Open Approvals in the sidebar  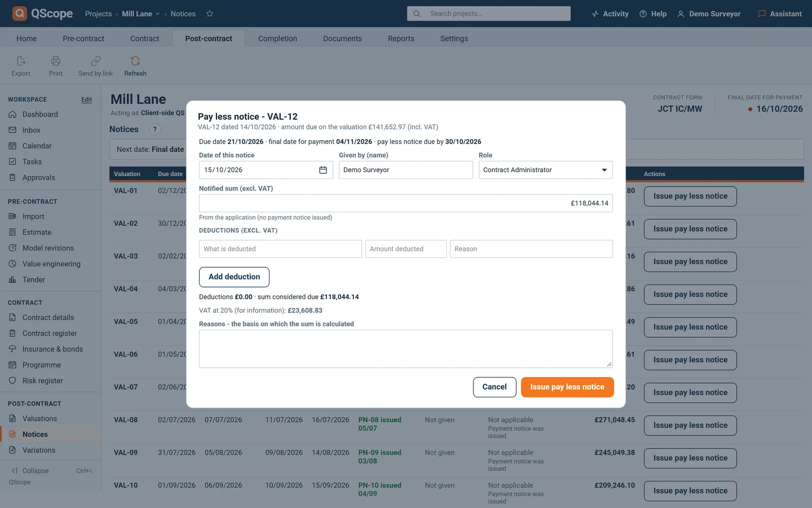click(39, 177)
